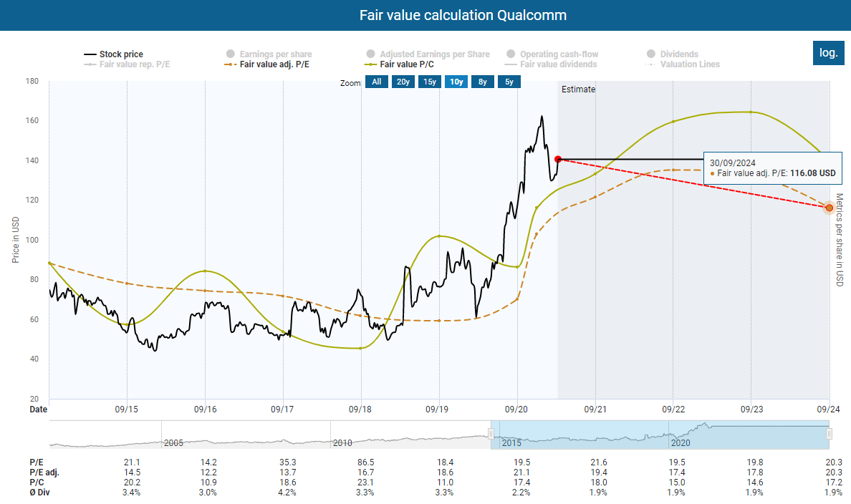Show Fair value rep. P/E line
Screen dimensions: 851x504
click(x=127, y=64)
